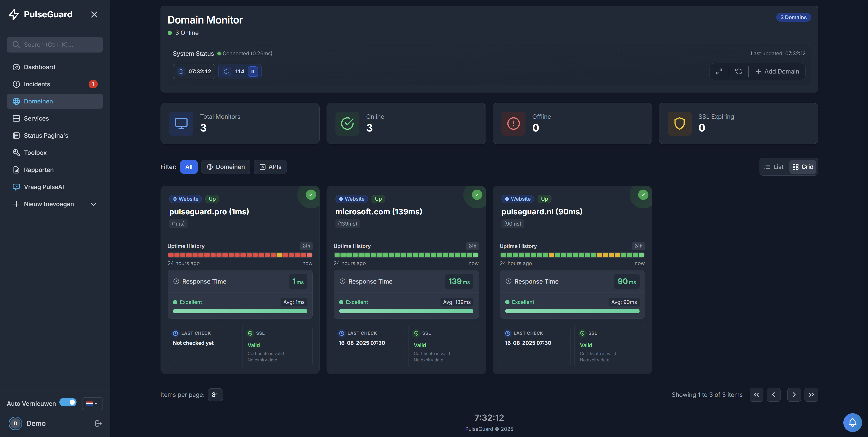Go to the next page

[x=794, y=395]
